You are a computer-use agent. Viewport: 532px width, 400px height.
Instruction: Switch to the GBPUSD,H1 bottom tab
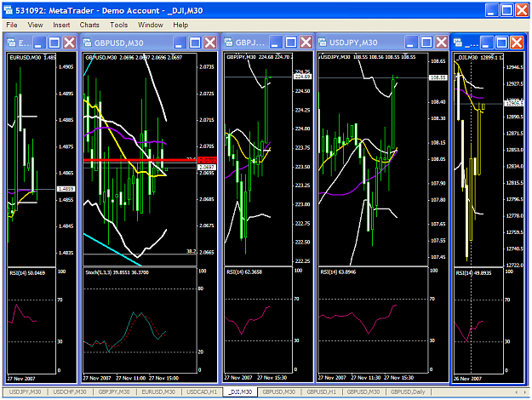click(x=321, y=391)
